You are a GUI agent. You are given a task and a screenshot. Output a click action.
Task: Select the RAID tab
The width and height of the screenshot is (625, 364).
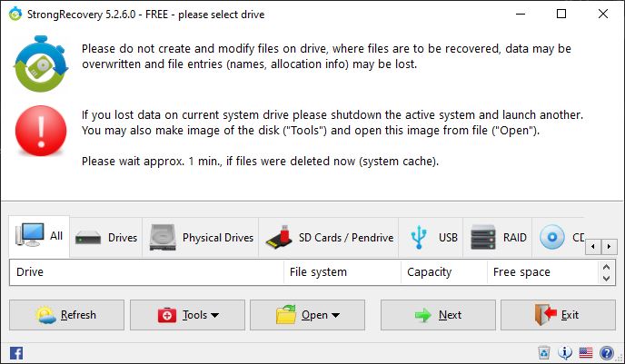(x=498, y=237)
